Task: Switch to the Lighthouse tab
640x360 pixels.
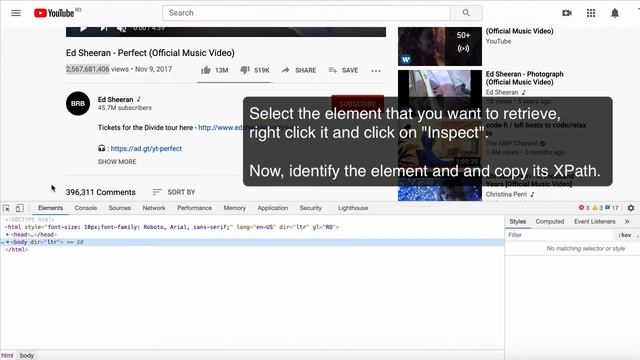Action: [353, 208]
